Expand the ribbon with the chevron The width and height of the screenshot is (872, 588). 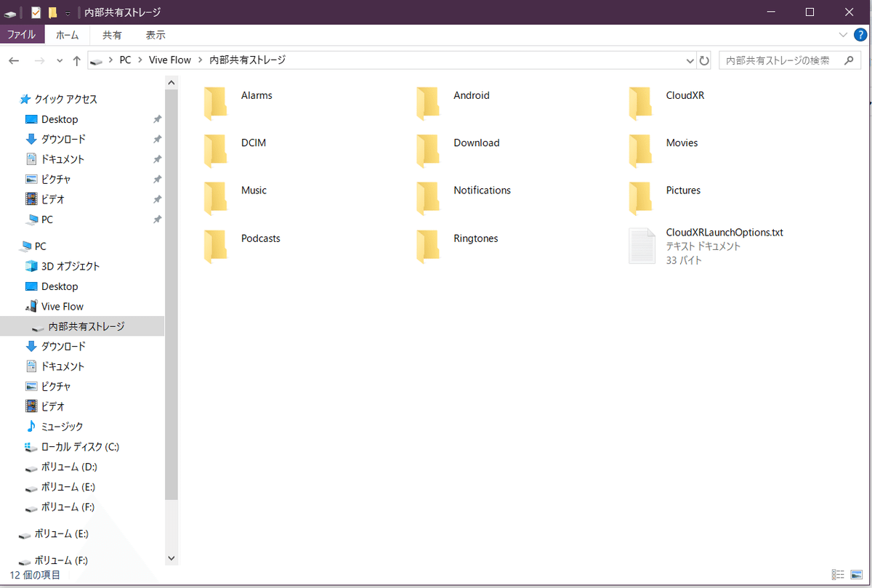coord(843,35)
